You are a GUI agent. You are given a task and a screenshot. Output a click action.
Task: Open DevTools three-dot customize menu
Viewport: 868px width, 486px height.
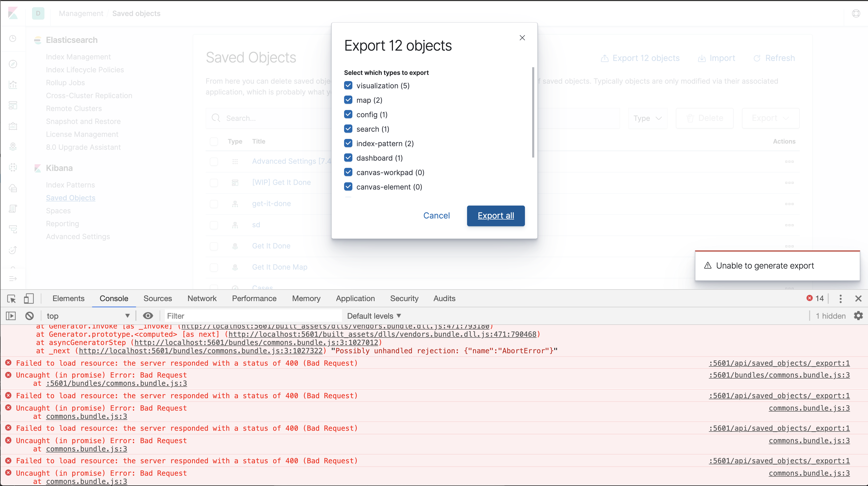pyautogui.click(x=840, y=299)
